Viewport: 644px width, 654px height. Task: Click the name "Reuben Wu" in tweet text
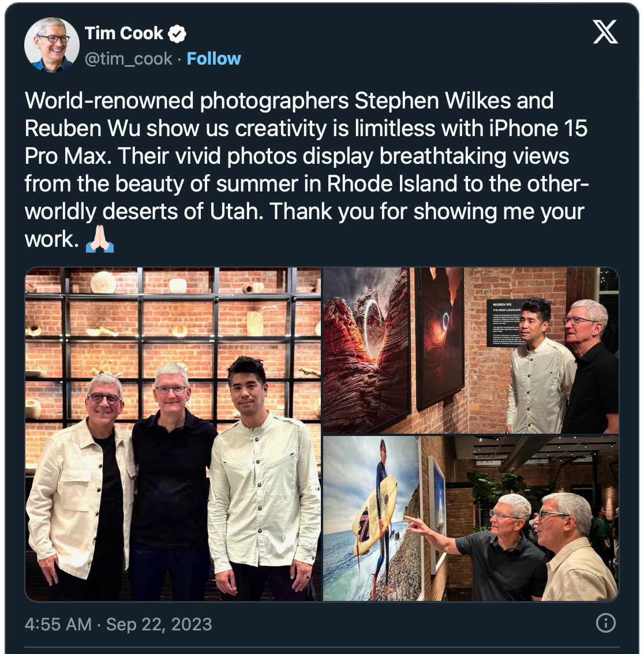pos(82,129)
